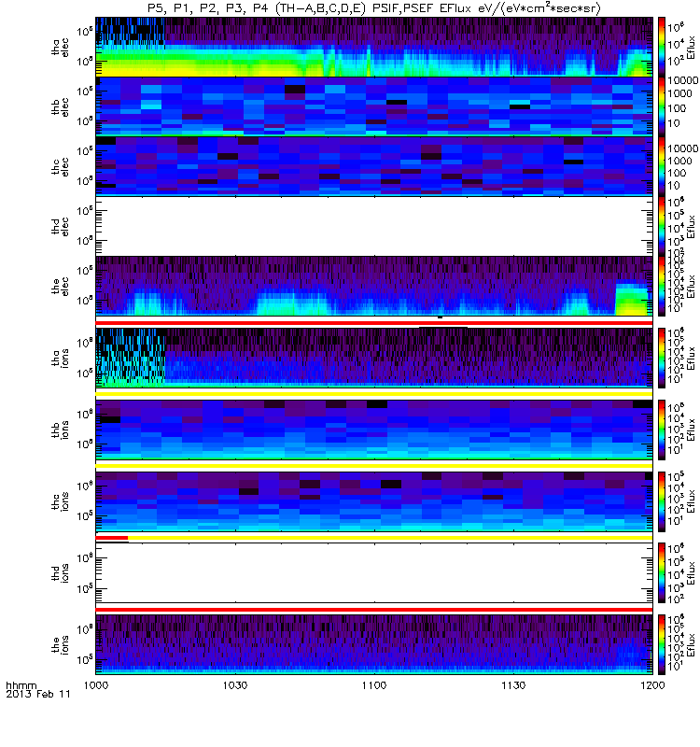
Task: Click the 'the ions' spectrogram panel
Action: 374,645
